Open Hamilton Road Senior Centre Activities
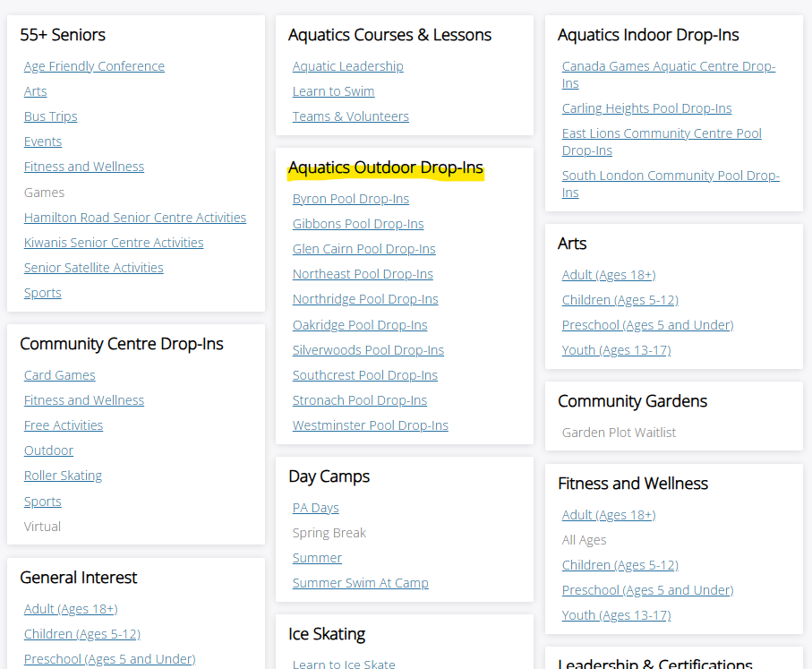Screen dimensions: 812x669 click(x=135, y=218)
